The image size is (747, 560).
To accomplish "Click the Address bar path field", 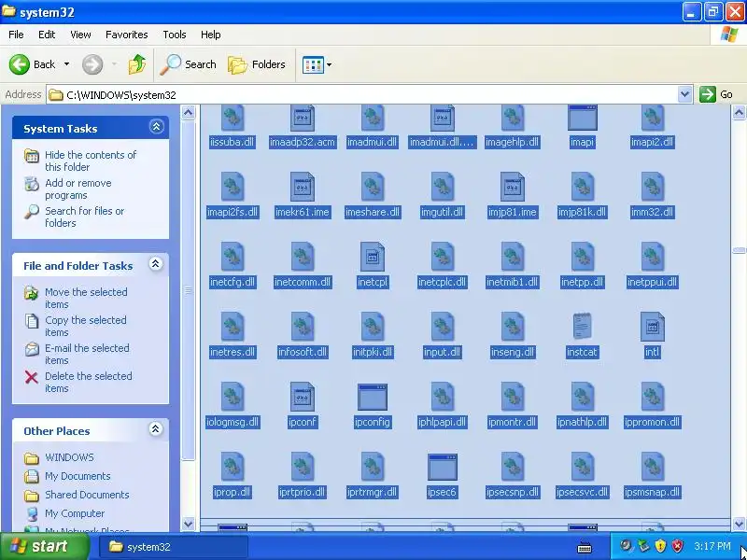I will (363, 94).
